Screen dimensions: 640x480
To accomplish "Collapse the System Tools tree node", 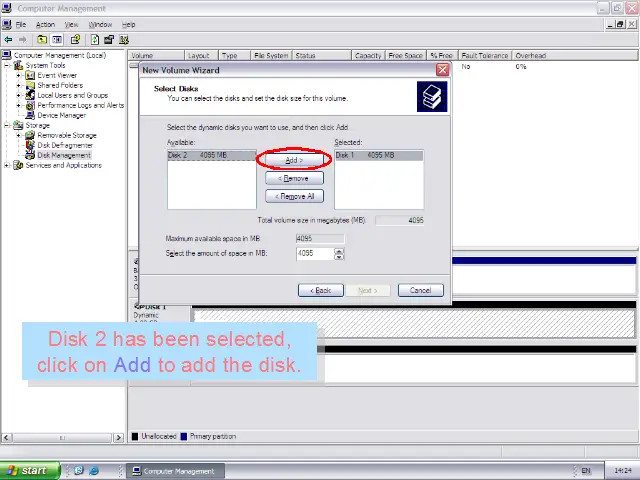I will (8, 65).
